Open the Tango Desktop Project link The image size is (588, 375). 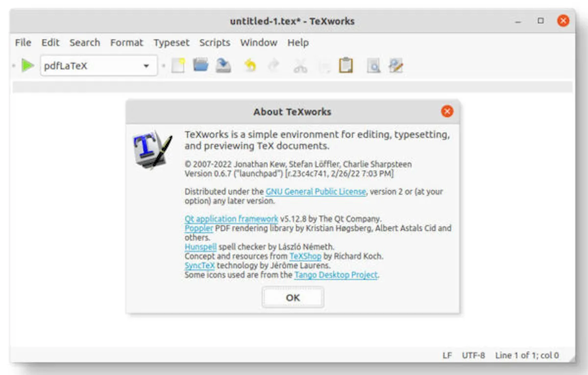pos(336,275)
